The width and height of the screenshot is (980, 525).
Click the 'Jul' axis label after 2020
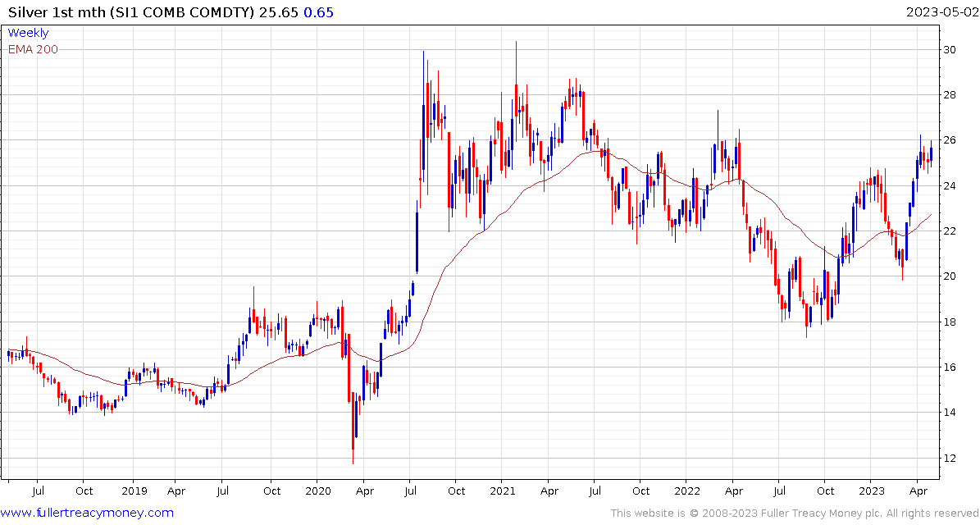[x=409, y=491]
